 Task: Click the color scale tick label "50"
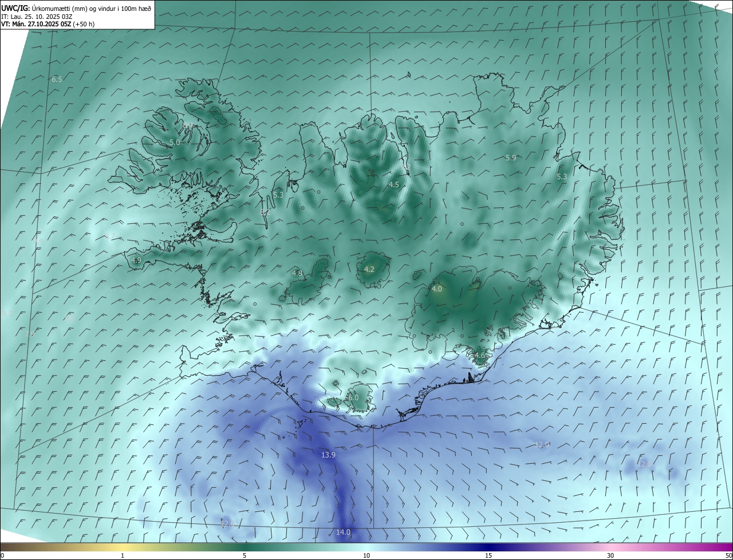(x=728, y=555)
